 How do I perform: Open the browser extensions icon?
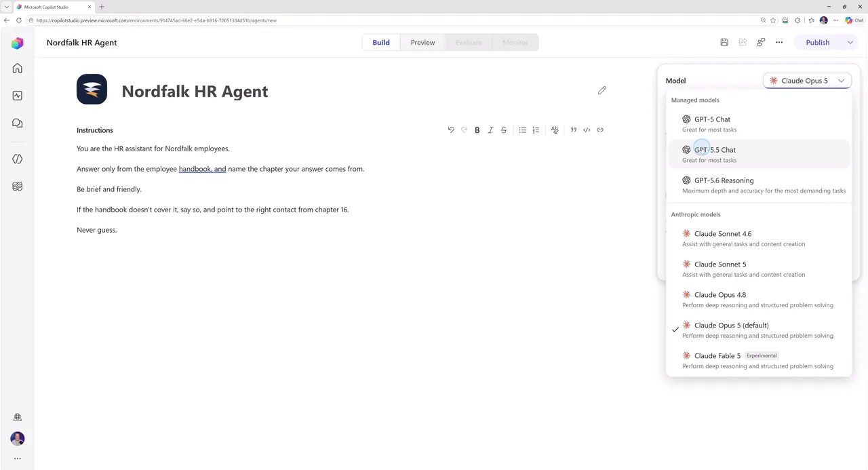[797, 20]
